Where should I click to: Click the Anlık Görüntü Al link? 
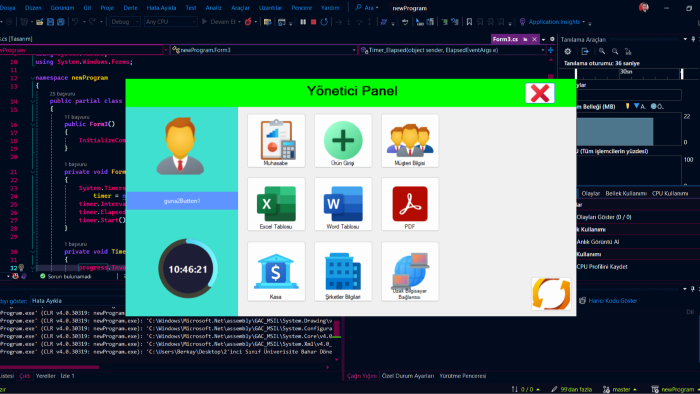pos(597,242)
